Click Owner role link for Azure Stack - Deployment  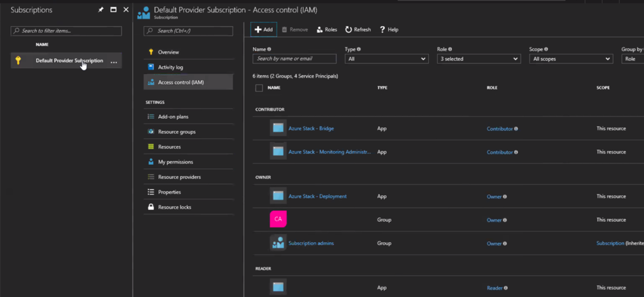(494, 197)
